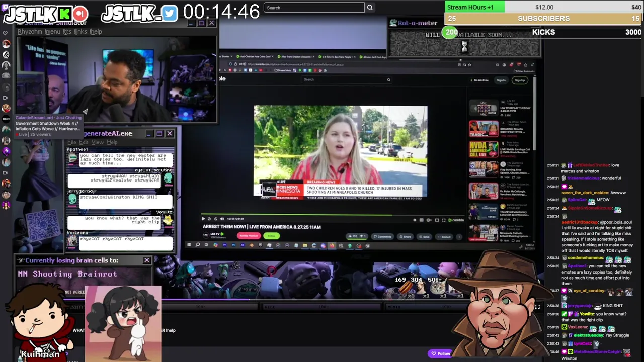Click the KICKS goal bar

pyautogui.click(x=544, y=32)
